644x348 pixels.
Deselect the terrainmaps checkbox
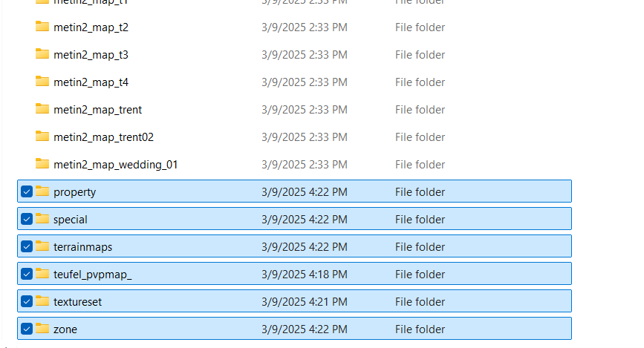pyautogui.click(x=27, y=247)
